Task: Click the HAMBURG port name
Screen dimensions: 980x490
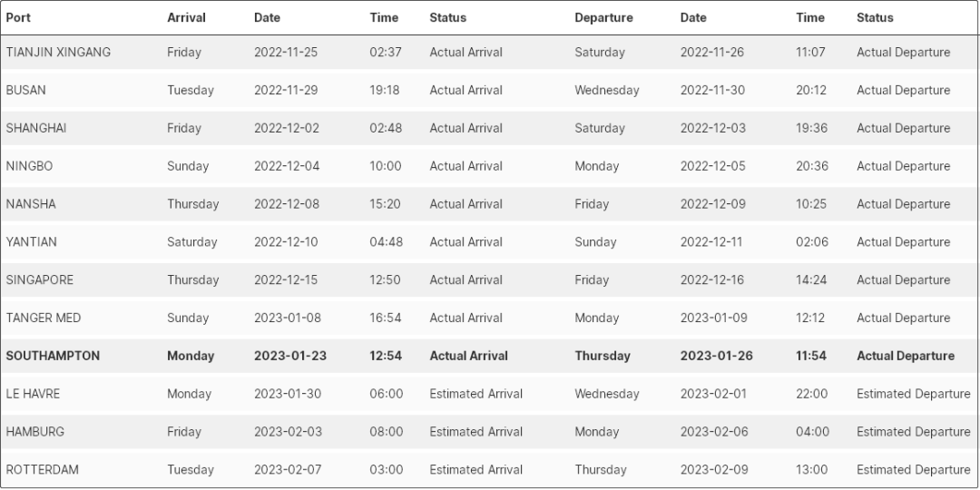Action: (35, 432)
